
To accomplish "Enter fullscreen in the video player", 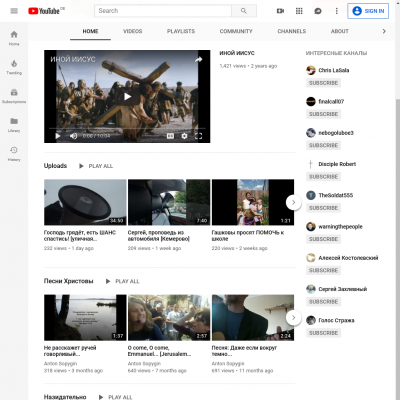I will pyautogui.click(x=198, y=136).
